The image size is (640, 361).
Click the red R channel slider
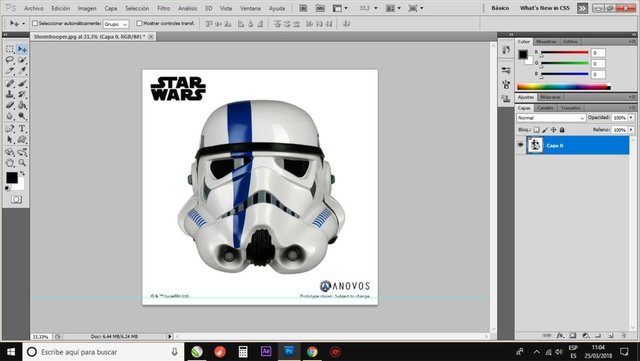coord(564,53)
